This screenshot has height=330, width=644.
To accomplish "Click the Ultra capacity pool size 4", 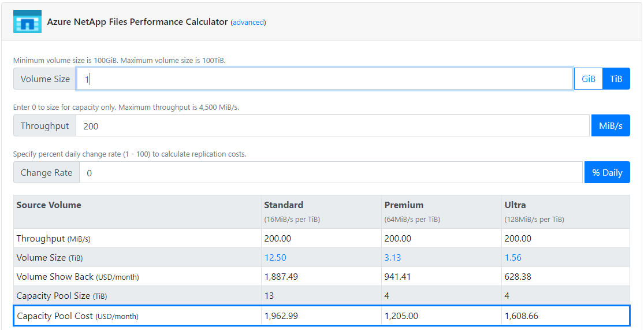I will coord(507,296).
